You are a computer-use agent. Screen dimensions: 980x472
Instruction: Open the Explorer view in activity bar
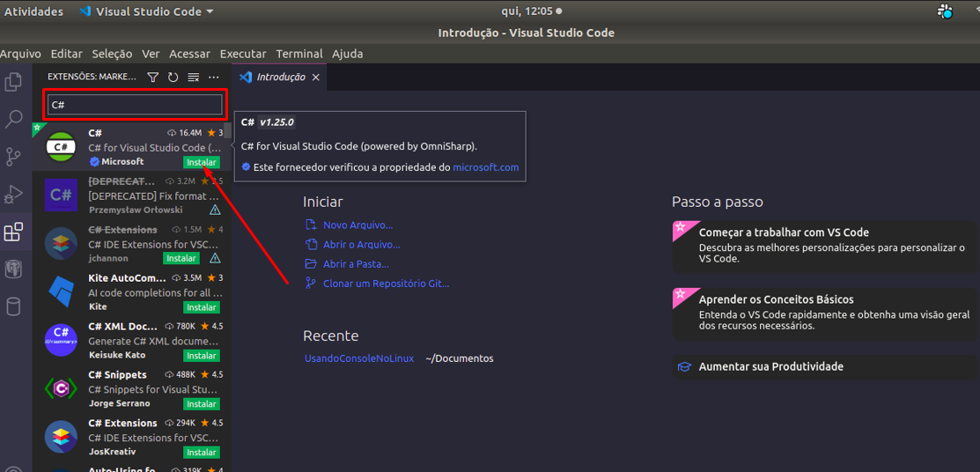click(x=13, y=82)
